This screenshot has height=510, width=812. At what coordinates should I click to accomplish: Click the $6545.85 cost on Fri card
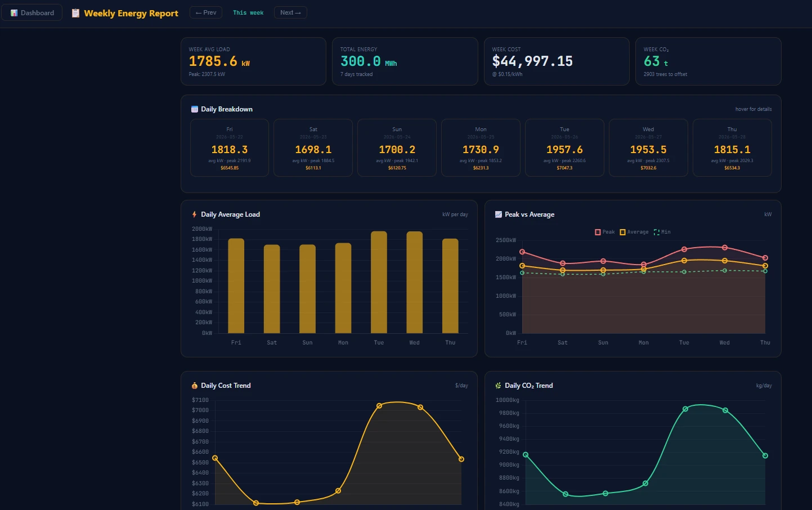[x=230, y=168]
